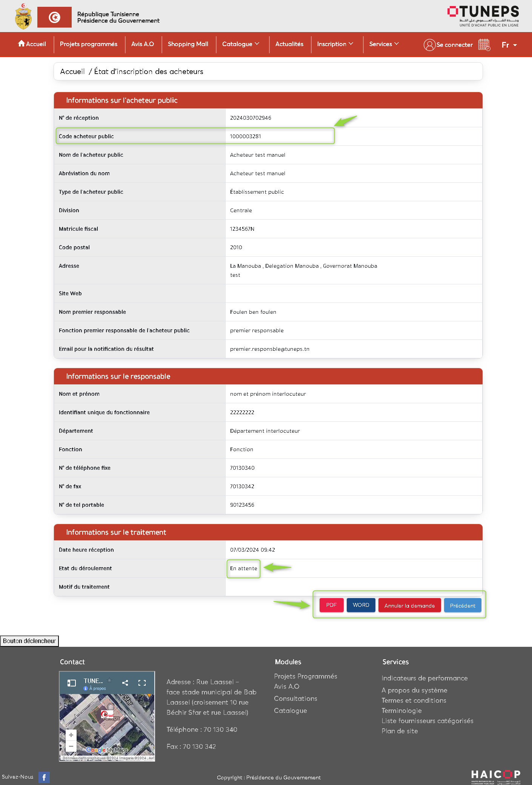The image size is (532, 785).
Task: Click the Annuler la demande button
Action: point(409,605)
